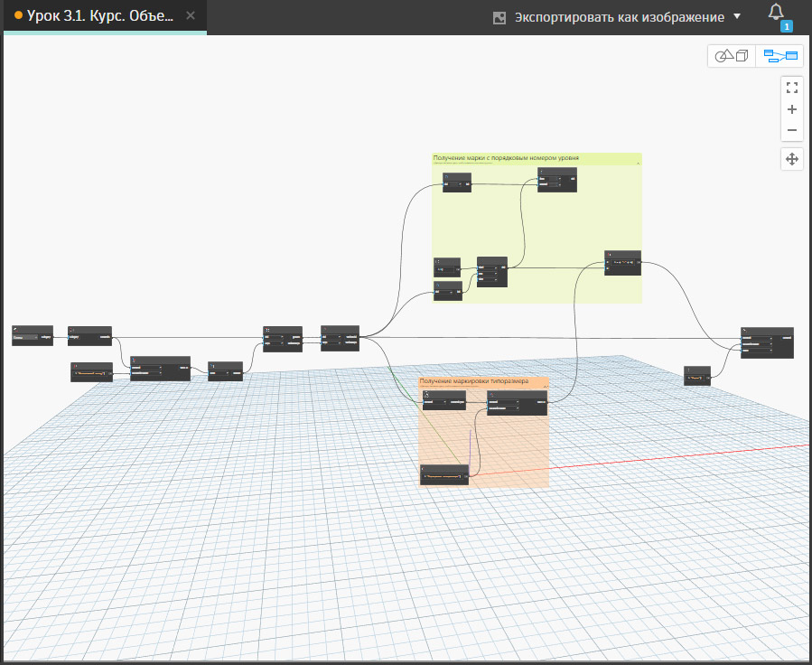
Task: Collapse the orange group via its corner arrow
Action: [546, 386]
